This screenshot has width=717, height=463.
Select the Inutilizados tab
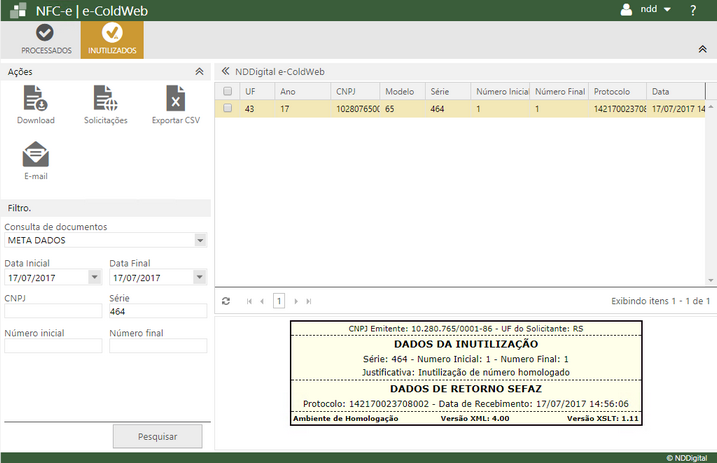[x=112, y=39]
